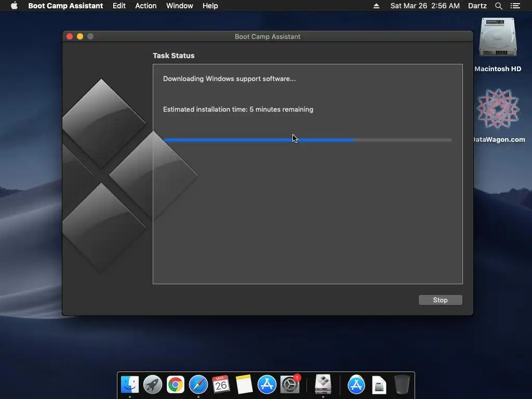
Task: Click Boot Camp Assistant Dock icon
Action: (x=323, y=384)
